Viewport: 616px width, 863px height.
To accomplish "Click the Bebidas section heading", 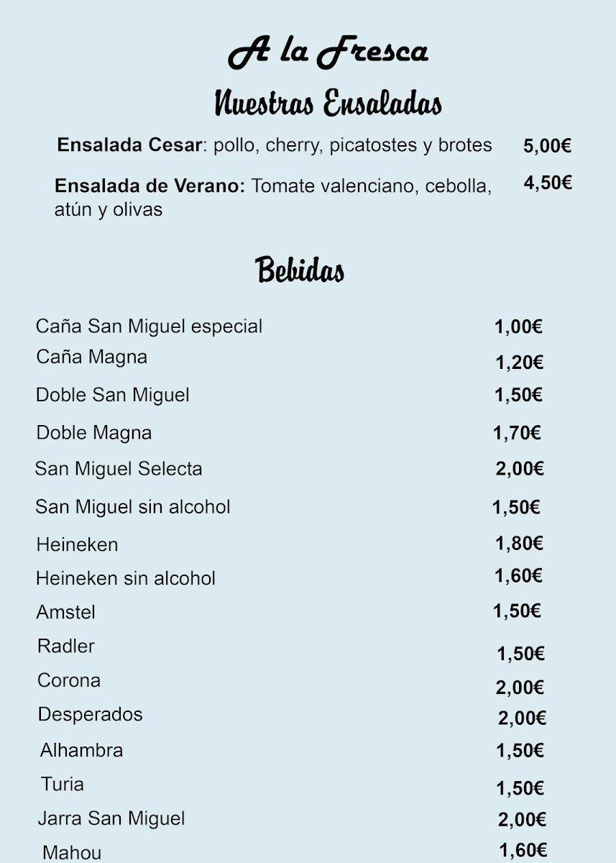I will tap(300, 270).
